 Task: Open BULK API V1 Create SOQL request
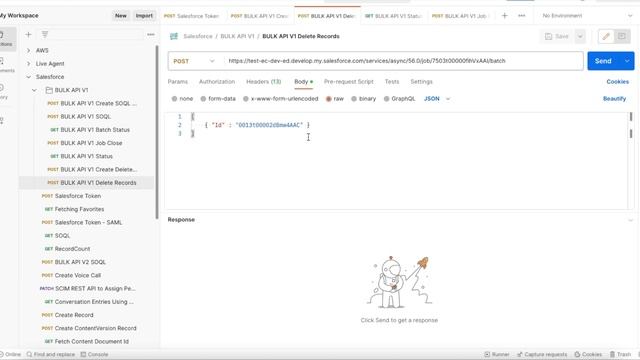(92, 103)
